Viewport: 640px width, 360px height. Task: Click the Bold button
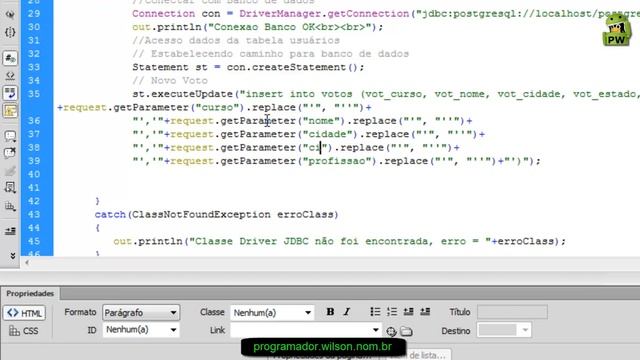tap(330, 312)
